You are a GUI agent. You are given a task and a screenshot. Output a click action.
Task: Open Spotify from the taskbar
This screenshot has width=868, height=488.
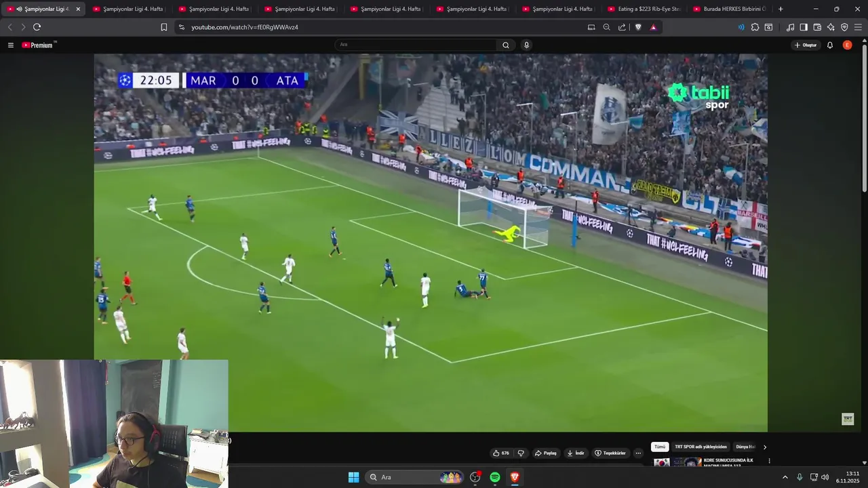[495, 477]
